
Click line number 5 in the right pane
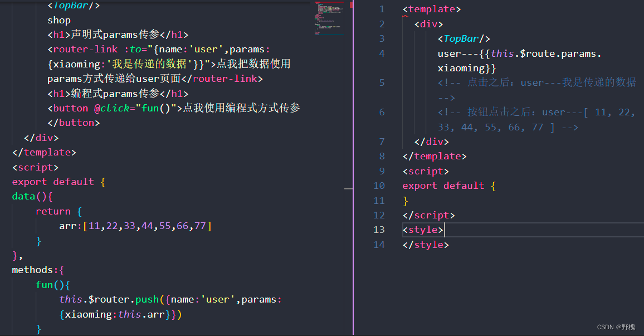(382, 82)
